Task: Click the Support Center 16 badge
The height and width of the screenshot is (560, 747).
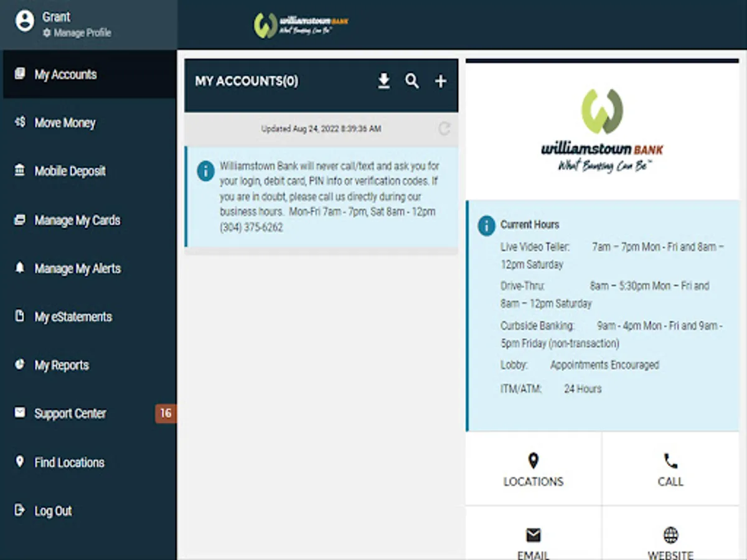Action: point(166,413)
